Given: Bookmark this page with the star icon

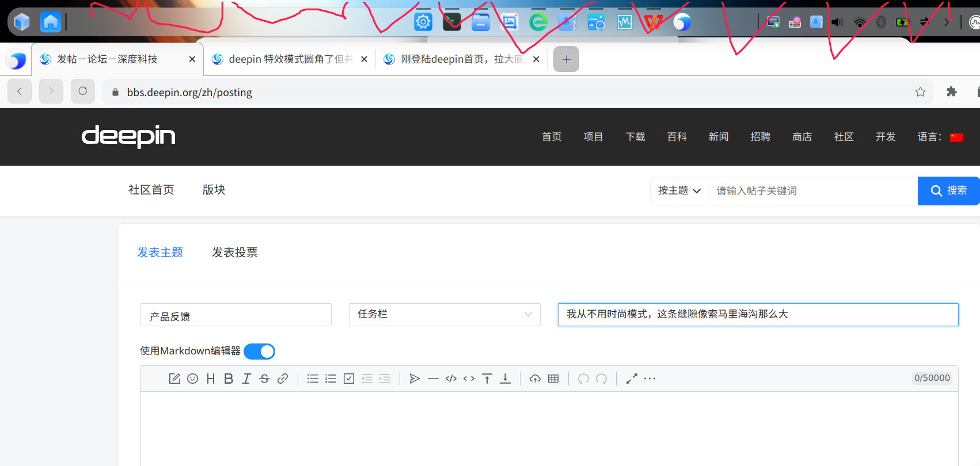Looking at the screenshot, I should [x=920, y=92].
